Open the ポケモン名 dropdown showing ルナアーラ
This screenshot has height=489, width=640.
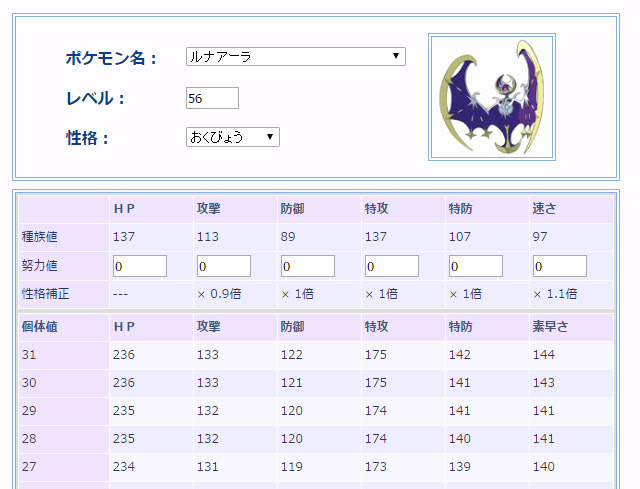296,56
